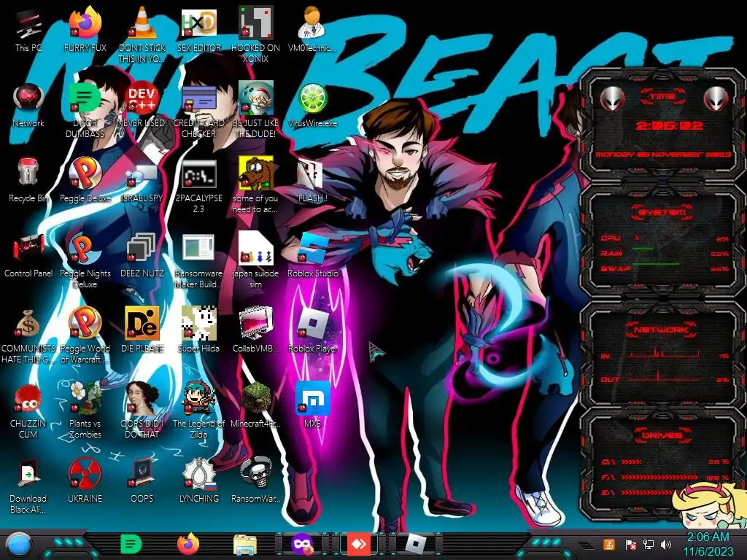Open the red flag notification tray icon
Image resolution: width=747 pixels, height=560 pixels.
pyautogui.click(x=631, y=544)
